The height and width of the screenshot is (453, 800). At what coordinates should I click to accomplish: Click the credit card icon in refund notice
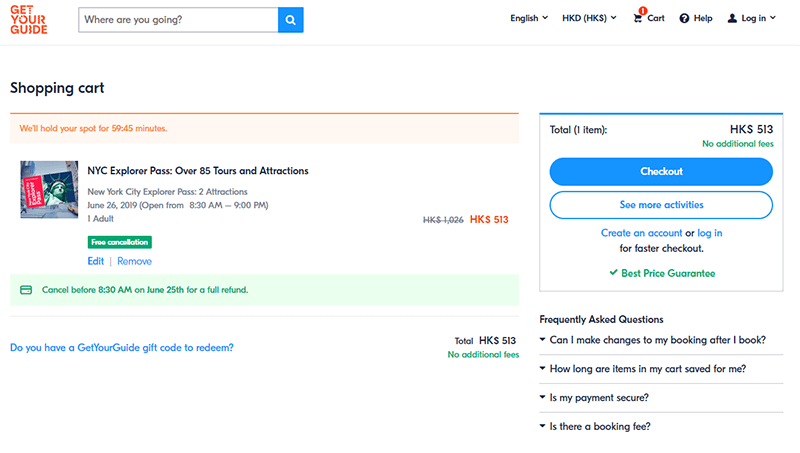coord(26,290)
